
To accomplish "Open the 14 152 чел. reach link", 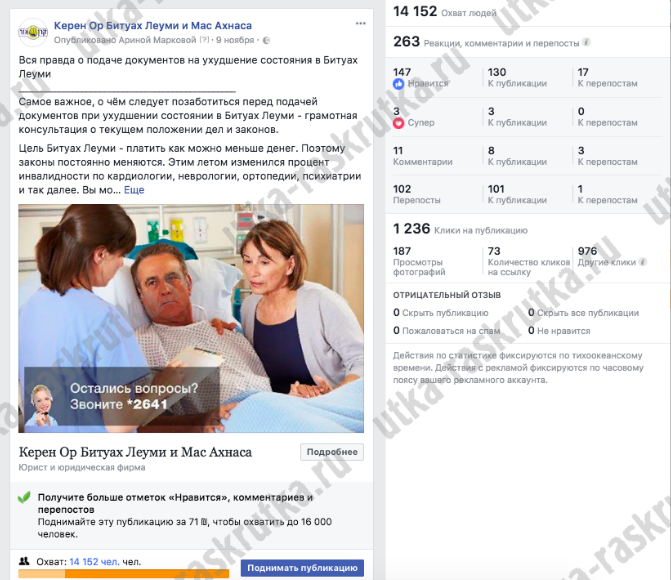I will (94, 562).
